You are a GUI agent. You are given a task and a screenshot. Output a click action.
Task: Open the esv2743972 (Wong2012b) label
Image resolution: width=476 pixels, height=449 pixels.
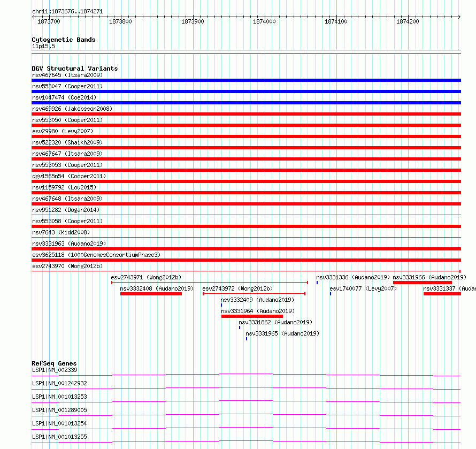point(237,288)
